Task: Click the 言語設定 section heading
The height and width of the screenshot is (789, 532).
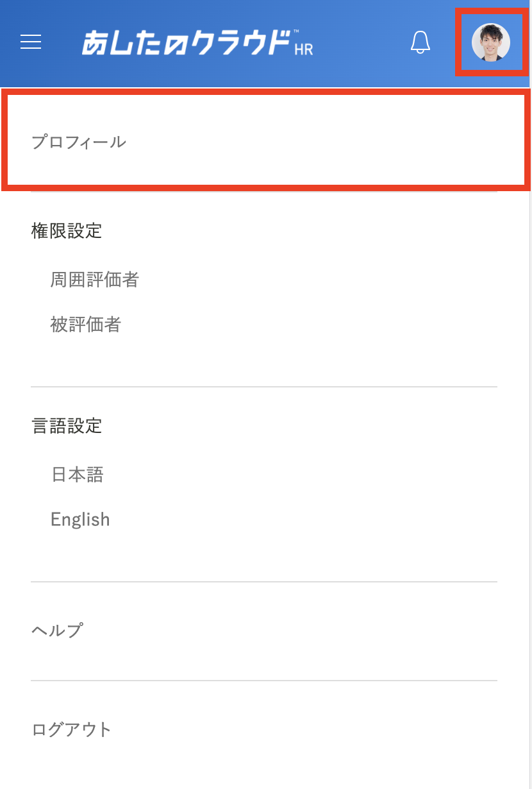Action: point(67,426)
